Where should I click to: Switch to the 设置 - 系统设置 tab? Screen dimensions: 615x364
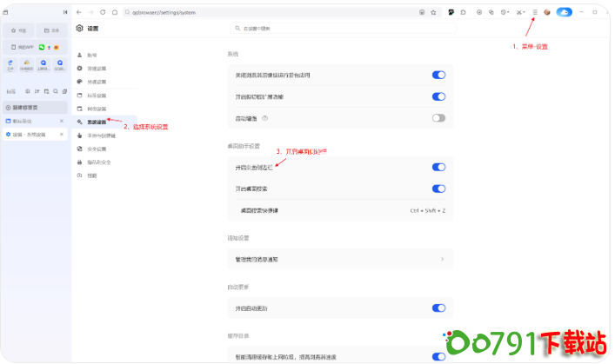click(30, 135)
